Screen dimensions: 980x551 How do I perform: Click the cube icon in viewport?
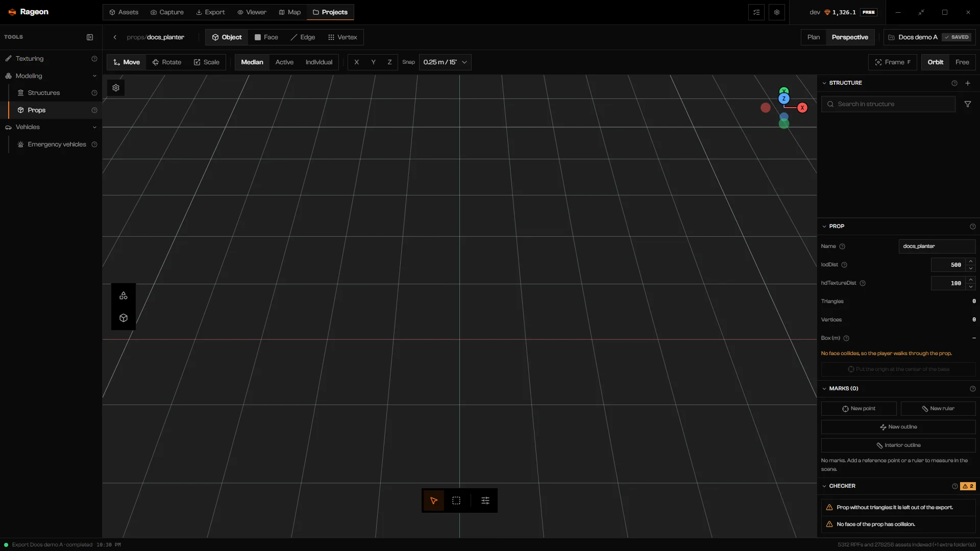124,318
